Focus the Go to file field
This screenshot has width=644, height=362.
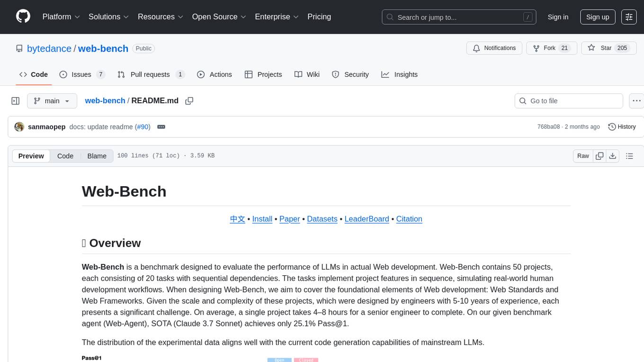point(569,101)
